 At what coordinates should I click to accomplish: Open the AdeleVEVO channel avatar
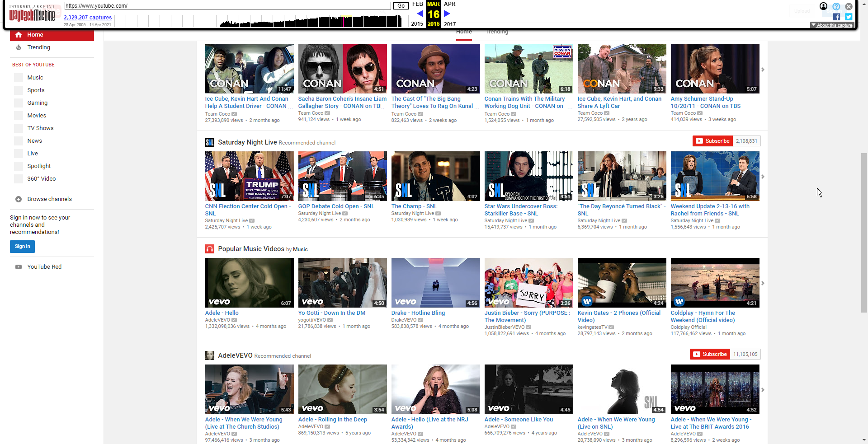coord(210,355)
